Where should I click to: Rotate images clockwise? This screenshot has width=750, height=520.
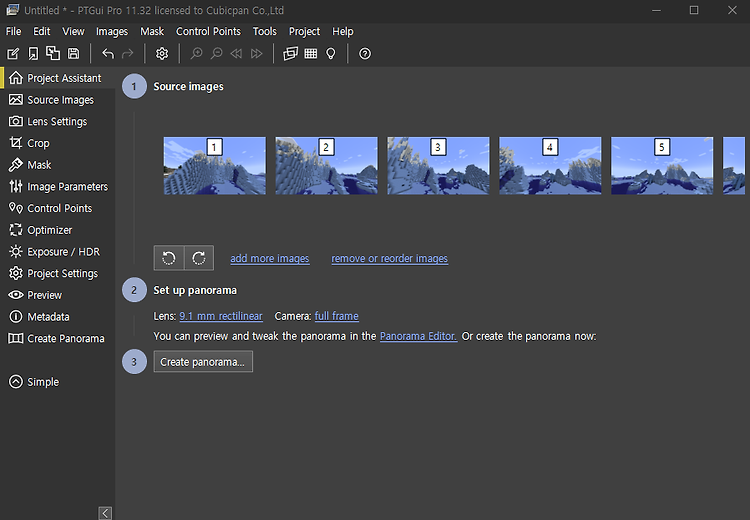tap(199, 258)
